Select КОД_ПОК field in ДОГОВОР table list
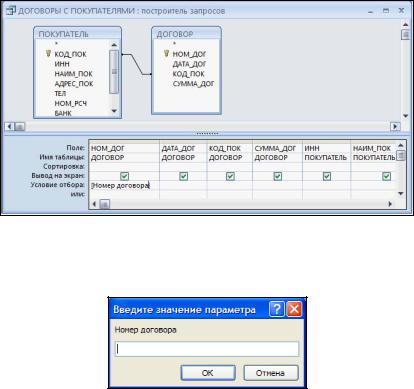This screenshot has width=414, height=389. tap(188, 74)
